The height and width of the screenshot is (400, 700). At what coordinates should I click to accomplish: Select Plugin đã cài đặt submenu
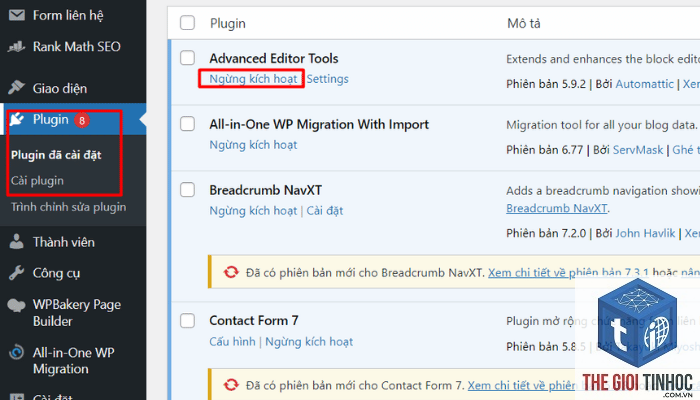(56, 155)
